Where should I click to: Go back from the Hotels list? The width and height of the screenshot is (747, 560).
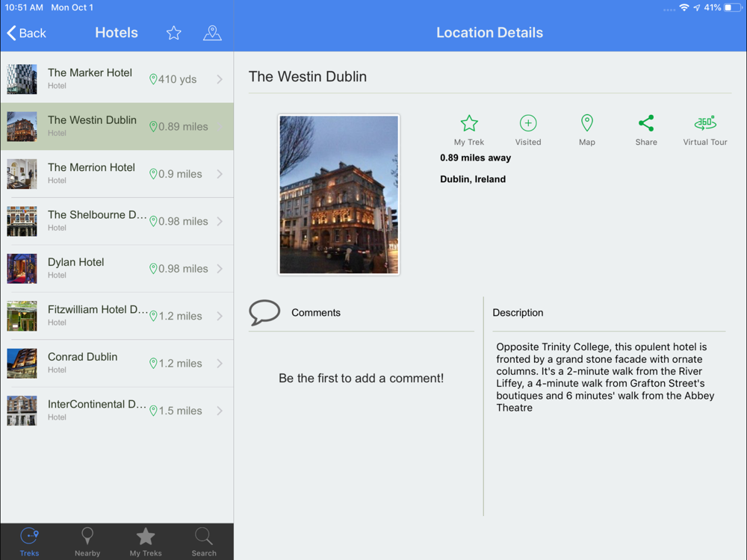coord(27,33)
